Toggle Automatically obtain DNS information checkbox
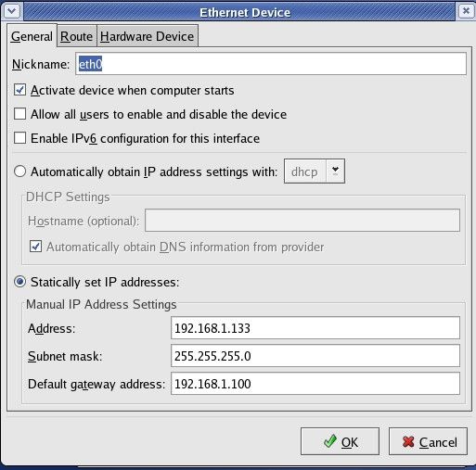 tap(35, 247)
